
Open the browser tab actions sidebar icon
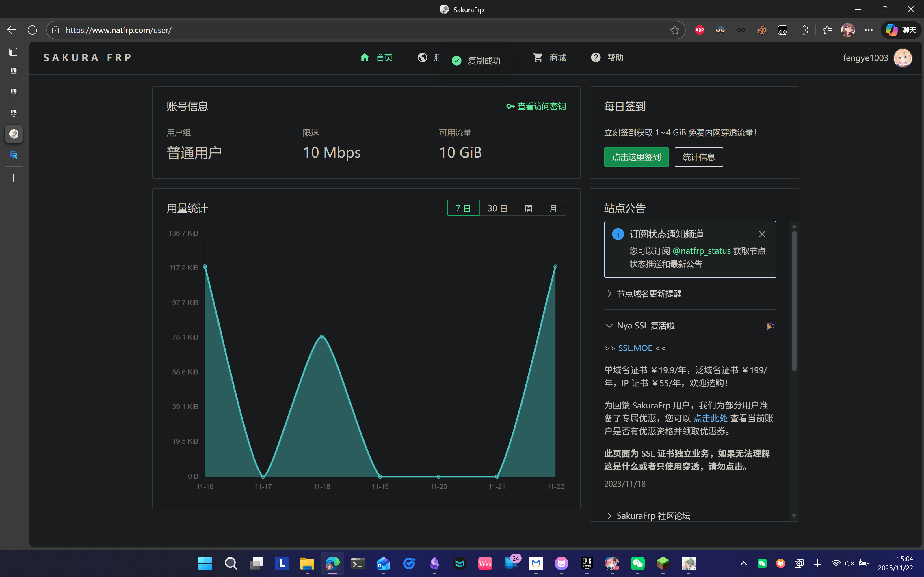pos(13,52)
